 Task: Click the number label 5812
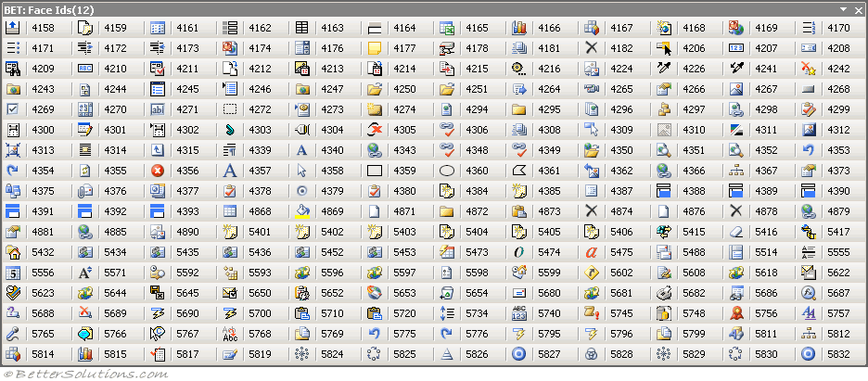pos(838,334)
